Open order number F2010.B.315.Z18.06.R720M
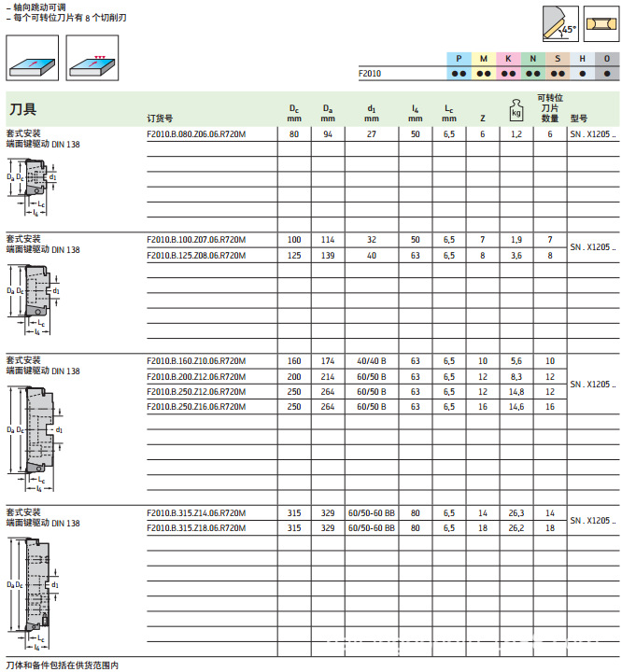The image size is (622, 672). tap(196, 527)
